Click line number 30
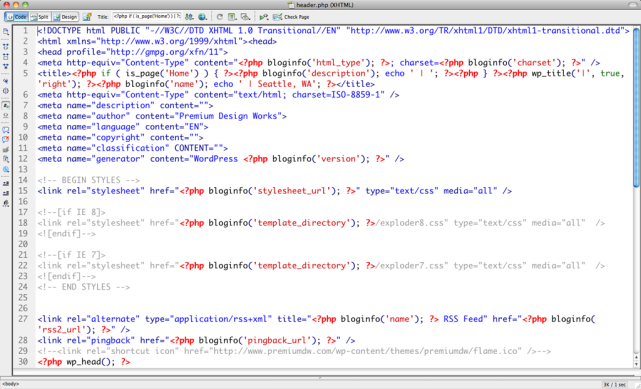641x389 pixels. coord(23,362)
